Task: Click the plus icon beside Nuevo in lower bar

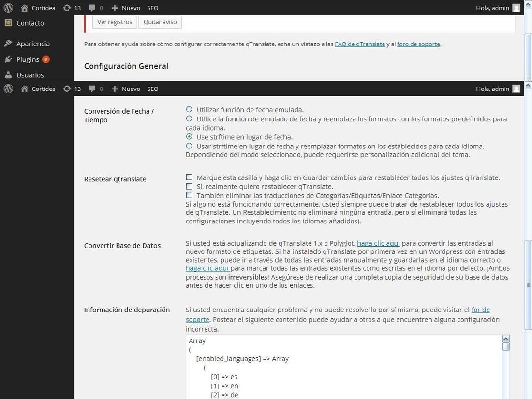Action: point(115,89)
